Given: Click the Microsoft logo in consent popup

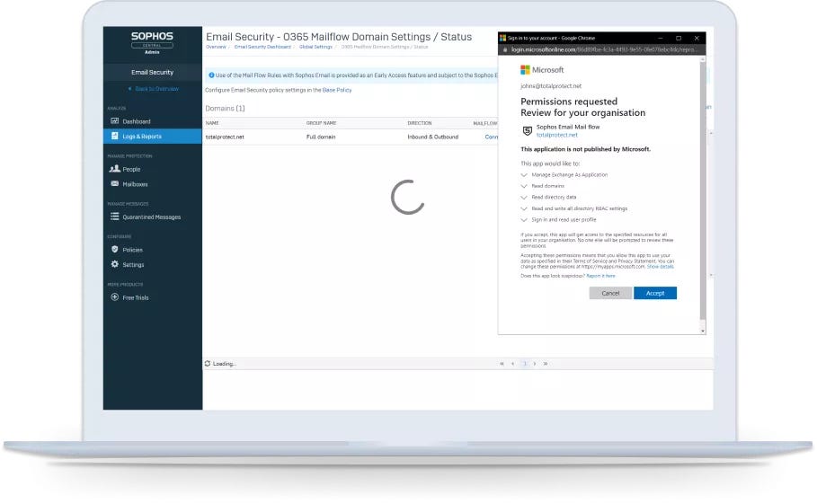Looking at the screenshot, I should [x=542, y=70].
